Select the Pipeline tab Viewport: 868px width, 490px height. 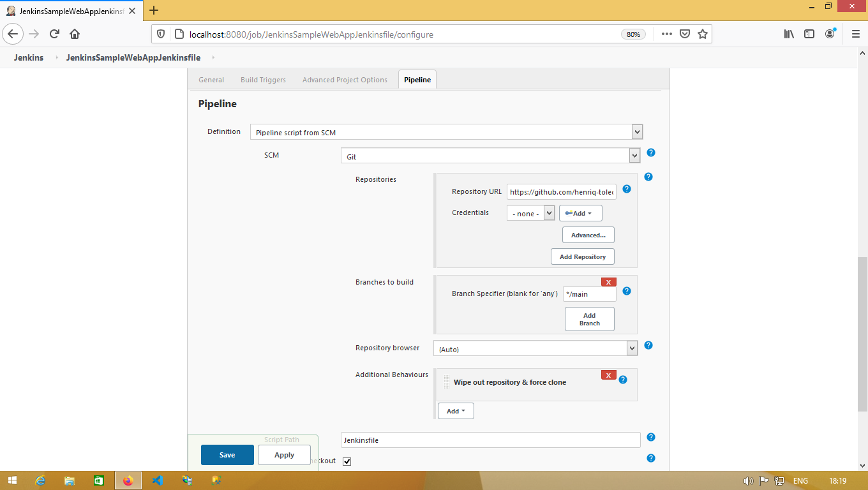click(x=417, y=80)
